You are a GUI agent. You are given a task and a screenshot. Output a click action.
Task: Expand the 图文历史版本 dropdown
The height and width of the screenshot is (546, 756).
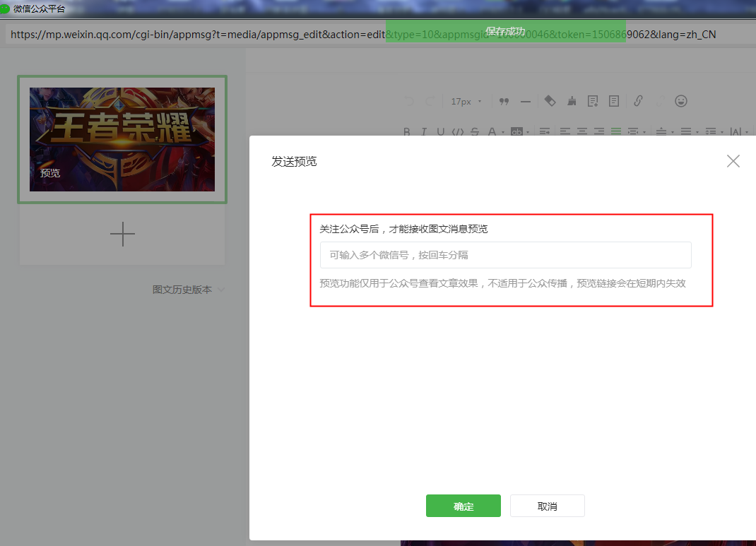pyautogui.click(x=189, y=290)
